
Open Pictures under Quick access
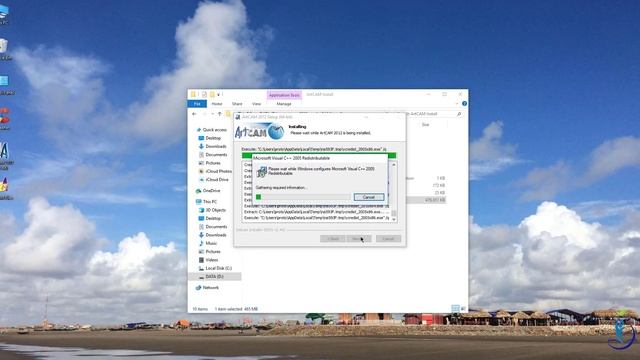pos(213,163)
